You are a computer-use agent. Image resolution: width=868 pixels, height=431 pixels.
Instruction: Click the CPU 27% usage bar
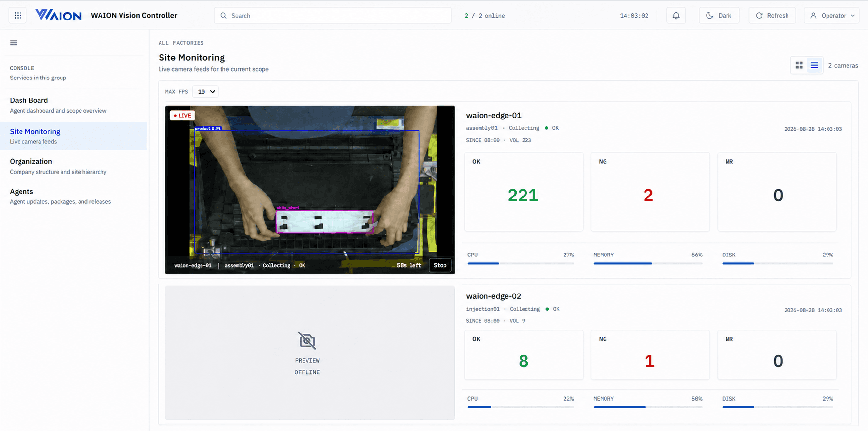(521, 263)
